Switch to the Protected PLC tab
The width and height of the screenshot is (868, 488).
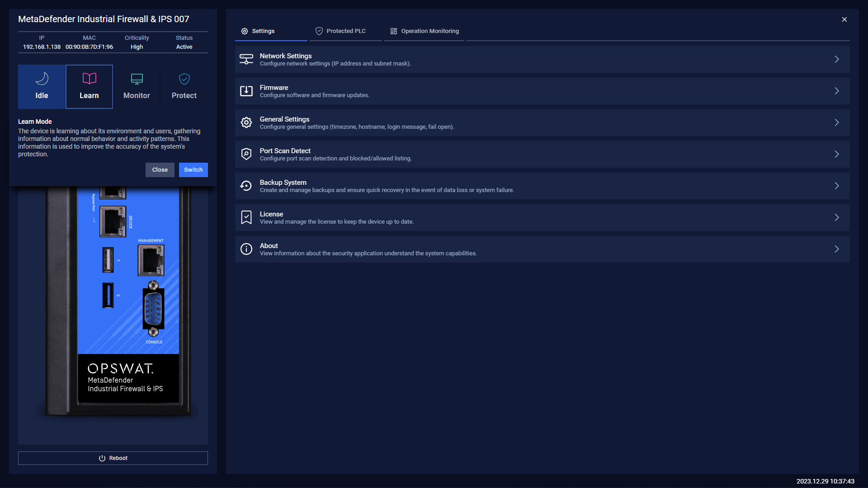tap(346, 31)
